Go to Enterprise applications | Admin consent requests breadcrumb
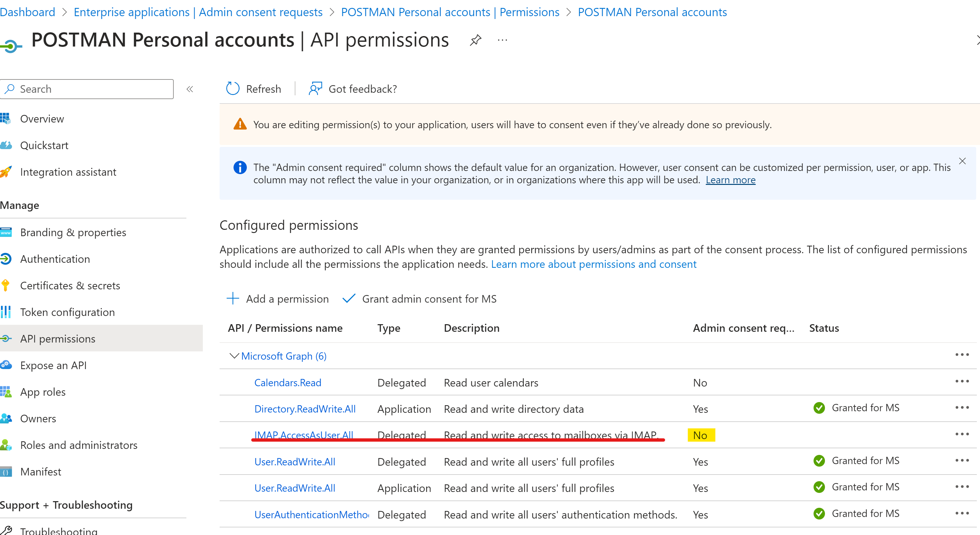The height and width of the screenshot is (535, 980). pyautogui.click(x=198, y=12)
